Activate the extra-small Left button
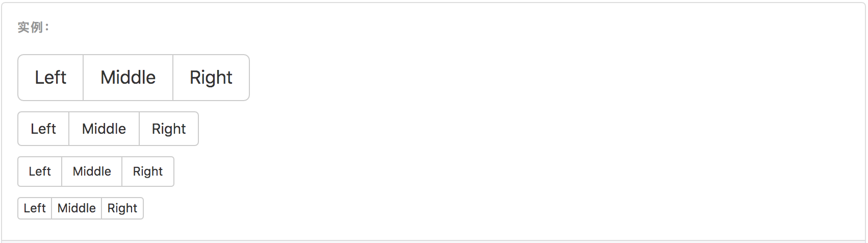The height and width of the screenshot is (243, 868). pos(35,208)
